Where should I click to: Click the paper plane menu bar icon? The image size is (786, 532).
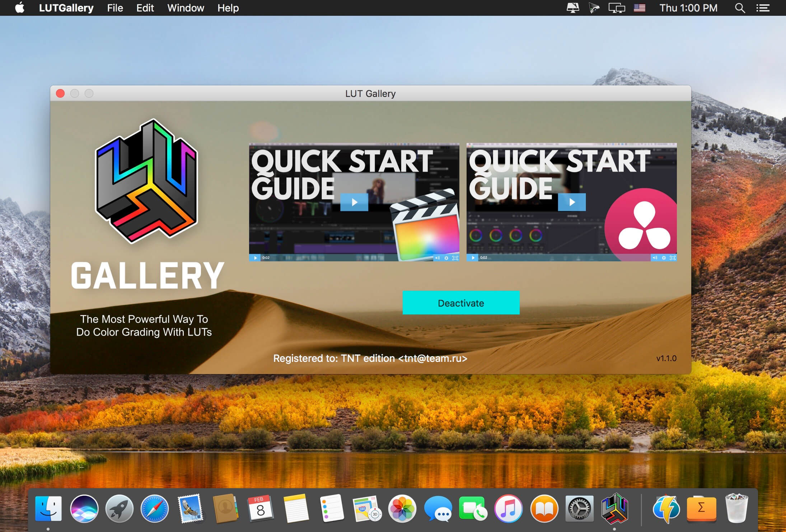tap(594, 8)
